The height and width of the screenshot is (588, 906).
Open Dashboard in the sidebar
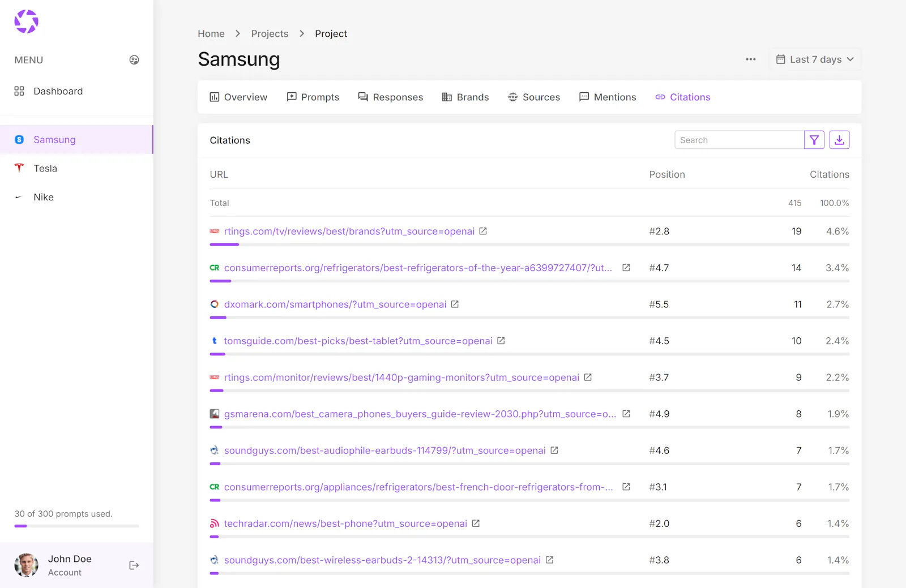76,91
